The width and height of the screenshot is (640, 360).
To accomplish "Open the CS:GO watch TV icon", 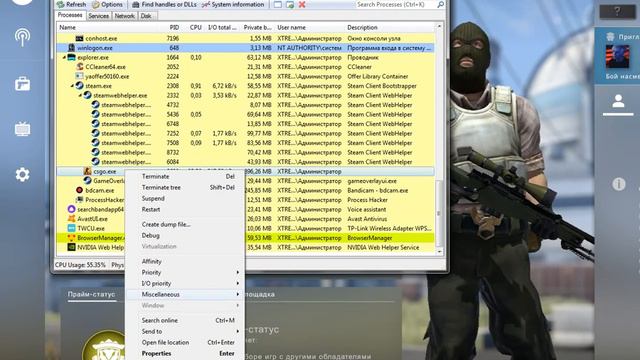I will pyautogui.click(x=22, y=129).
